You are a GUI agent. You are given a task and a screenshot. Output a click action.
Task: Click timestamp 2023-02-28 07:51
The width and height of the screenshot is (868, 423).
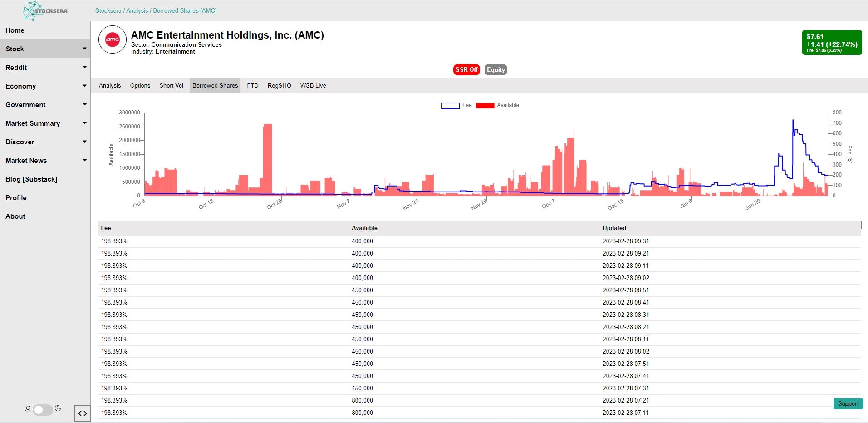[626, 364]
